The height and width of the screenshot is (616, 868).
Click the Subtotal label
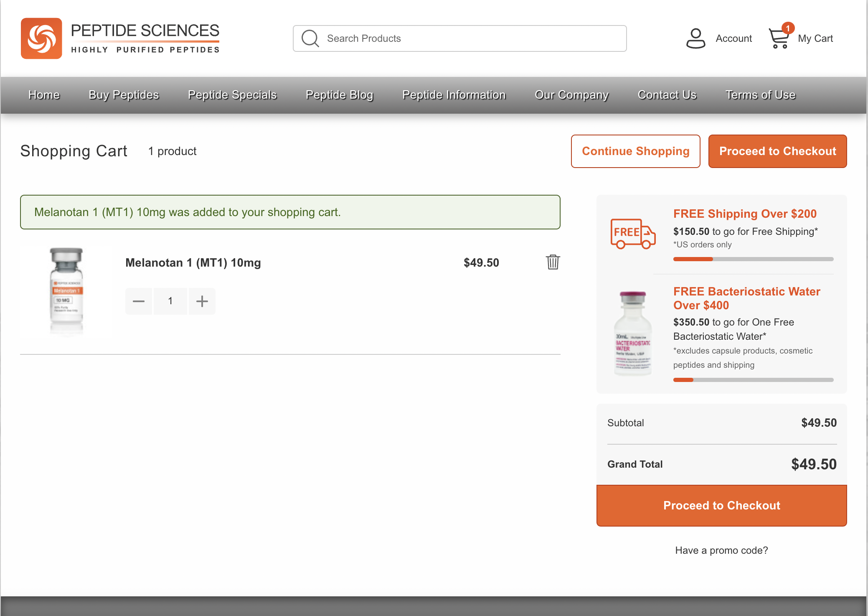pyautogui.click(x=625, y=423)
